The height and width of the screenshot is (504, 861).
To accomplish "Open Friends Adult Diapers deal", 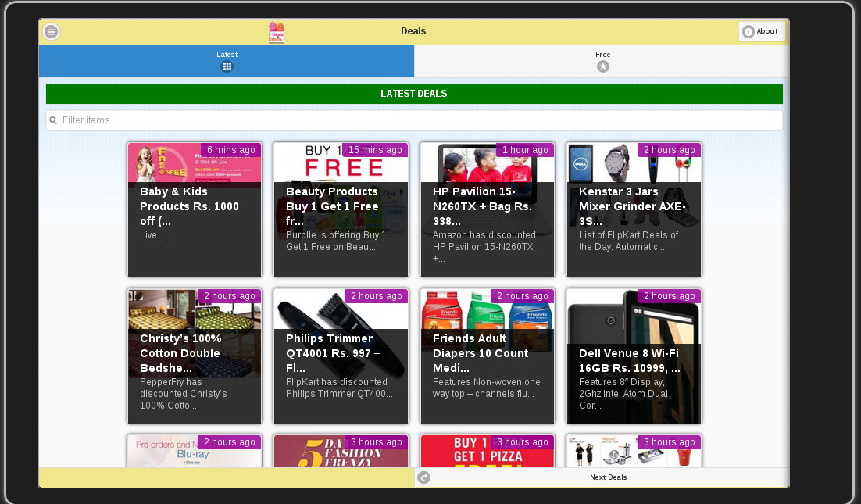I will click(488, 356).
